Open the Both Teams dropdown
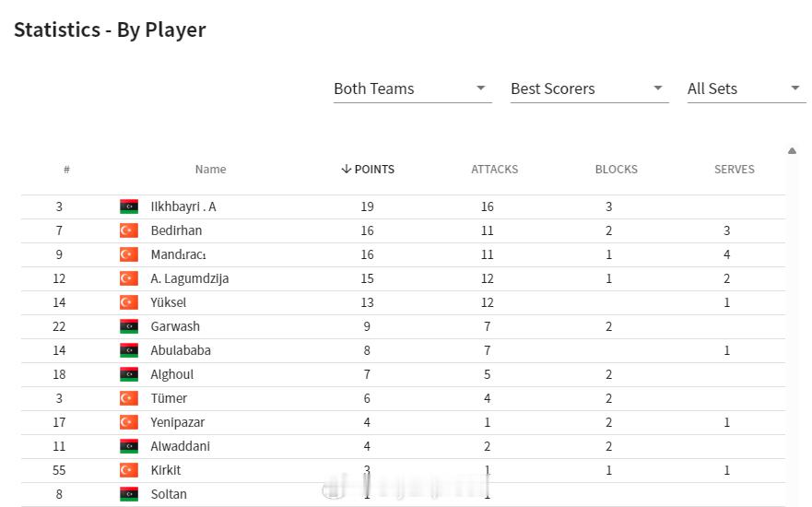The image size is (812, 507). coord(413,89)
